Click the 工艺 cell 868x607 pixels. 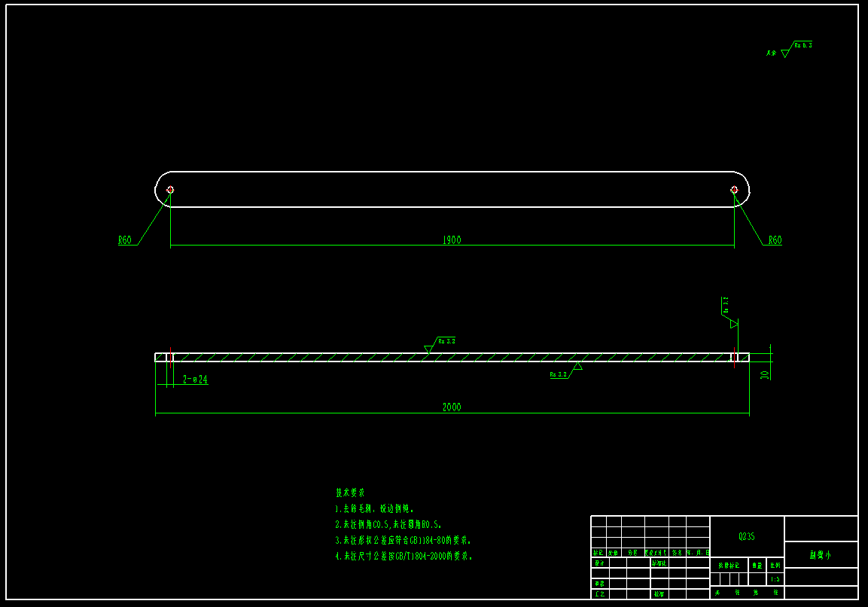point(599,593)
